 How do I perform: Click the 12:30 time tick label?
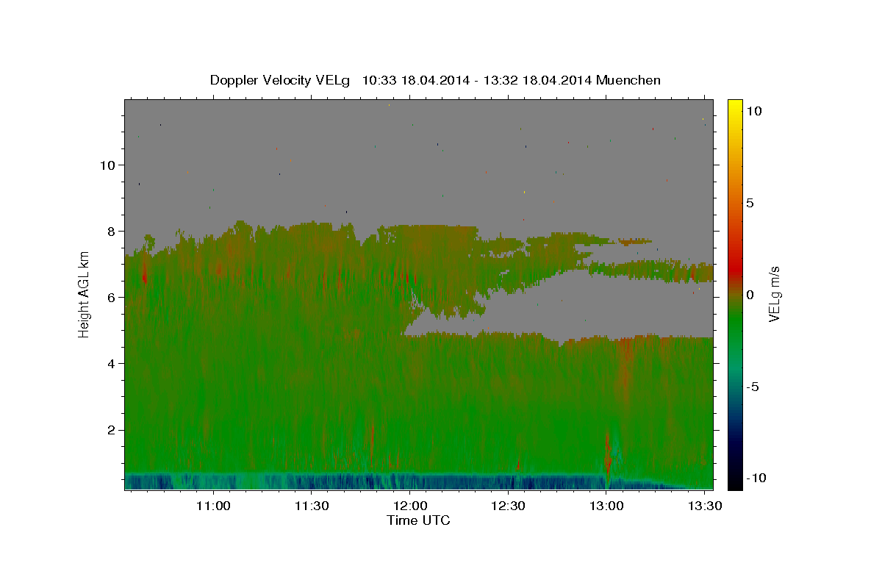[x=508, y=506]
